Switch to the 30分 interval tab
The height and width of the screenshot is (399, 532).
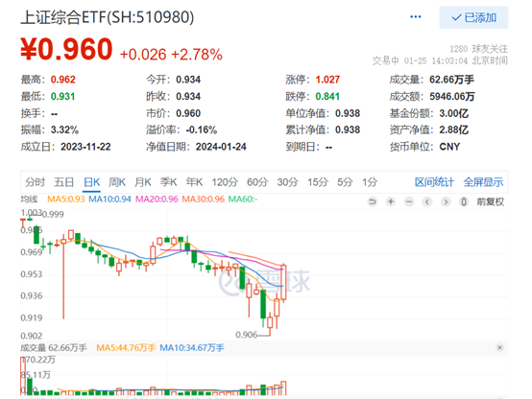click(x=288, y=182)
